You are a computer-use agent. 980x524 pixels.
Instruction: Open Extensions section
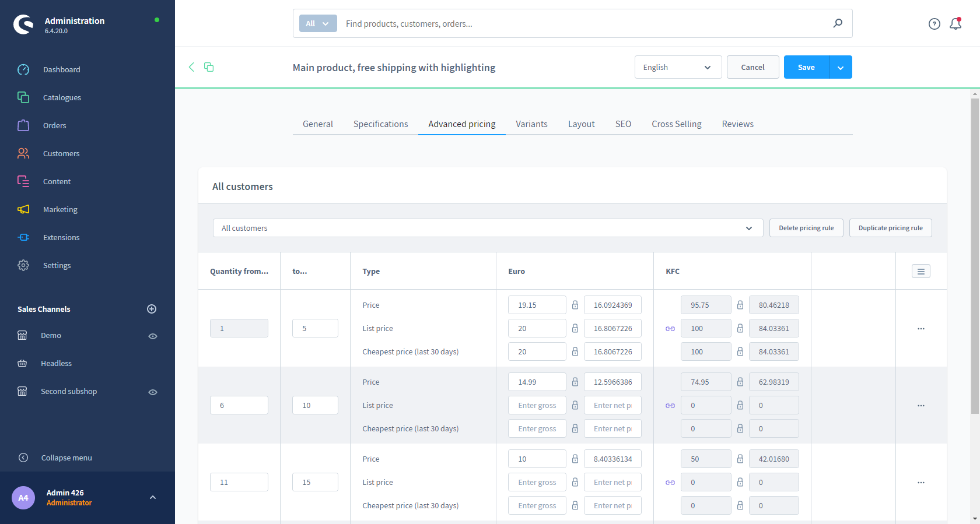coord(61,237)
